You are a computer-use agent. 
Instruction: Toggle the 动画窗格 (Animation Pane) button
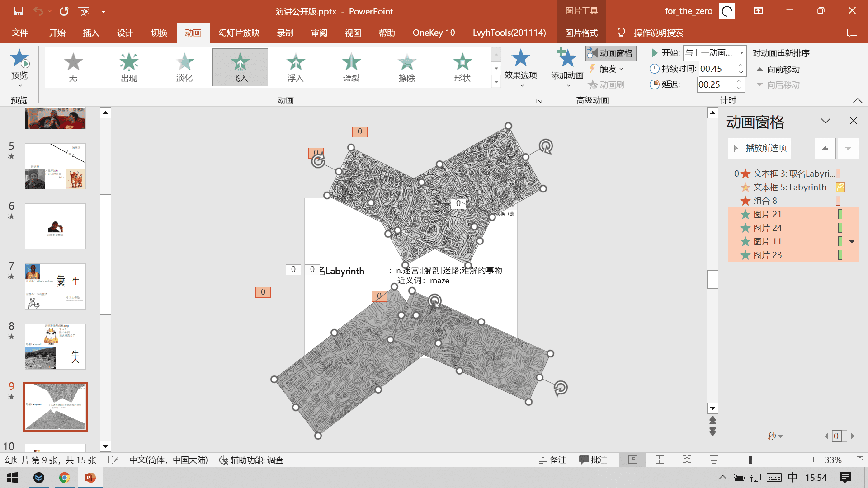pyautogui.click(x=611, y=53)
